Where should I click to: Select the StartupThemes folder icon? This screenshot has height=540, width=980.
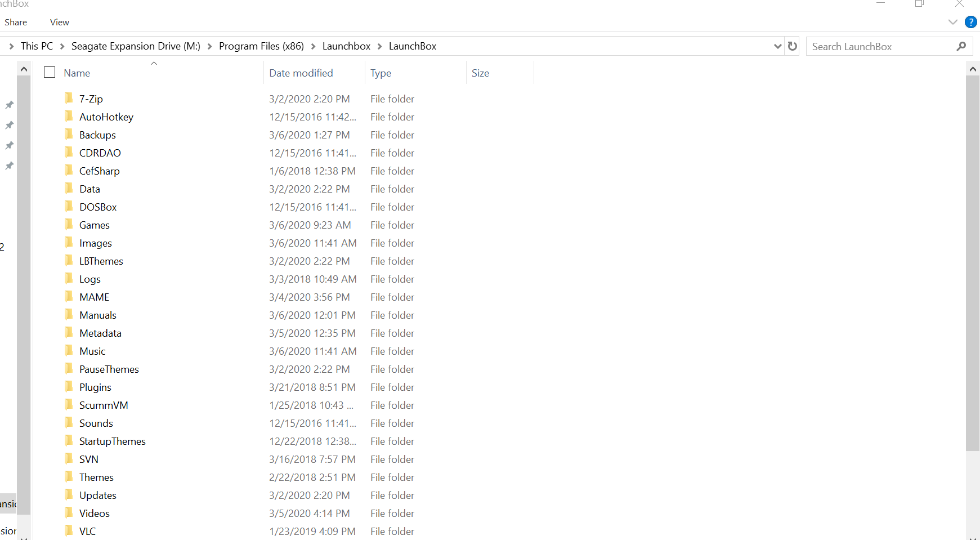69,441
